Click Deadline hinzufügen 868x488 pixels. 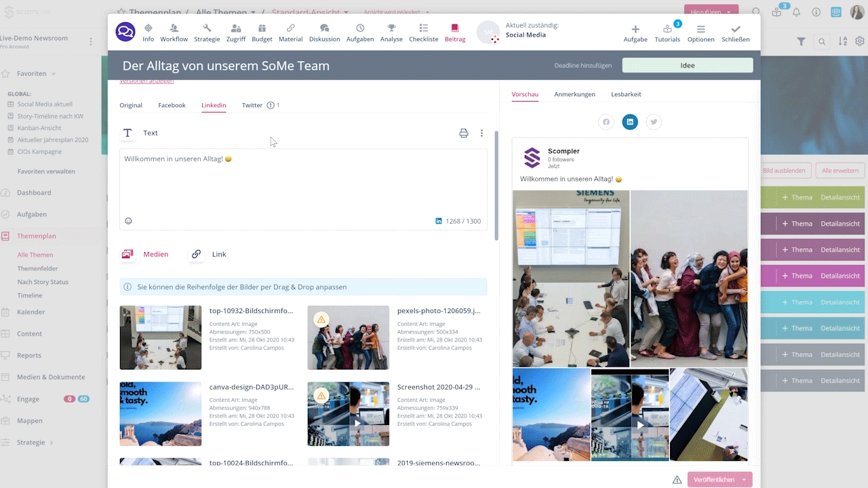(583, 66)
